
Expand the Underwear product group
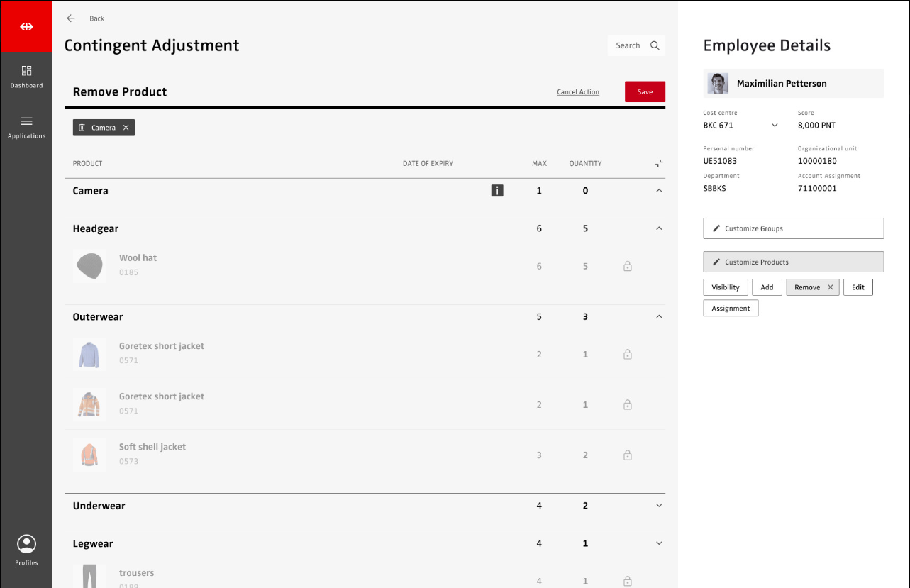point(659,506)
